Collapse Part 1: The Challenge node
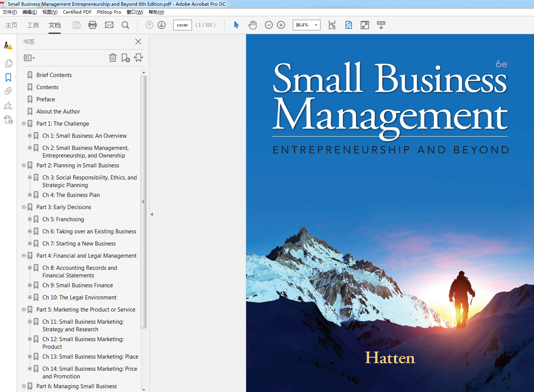Screen dimensions: 534x392 pos(24,123)
